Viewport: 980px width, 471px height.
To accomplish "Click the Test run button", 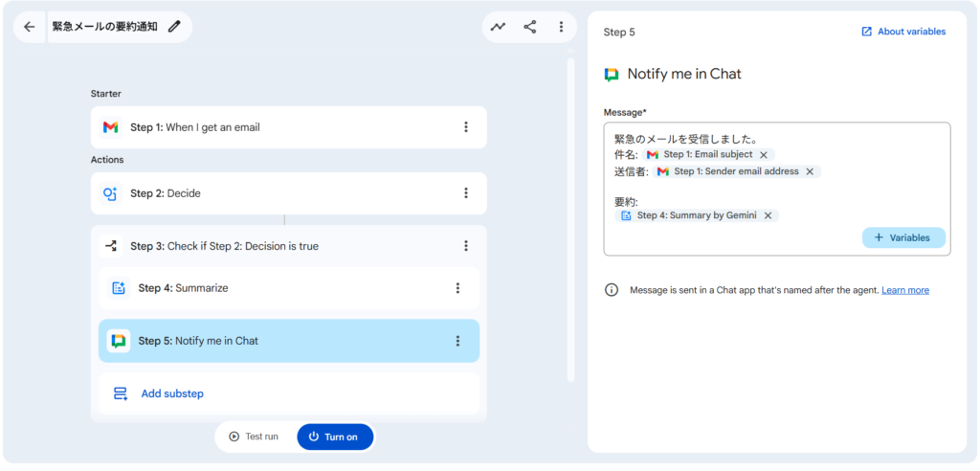I will click(x=254, y=437).
